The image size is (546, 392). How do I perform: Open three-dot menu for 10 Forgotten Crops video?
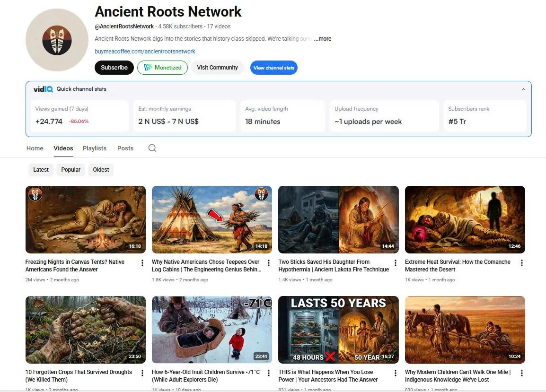pyautogui.click(x=142, y=373)
